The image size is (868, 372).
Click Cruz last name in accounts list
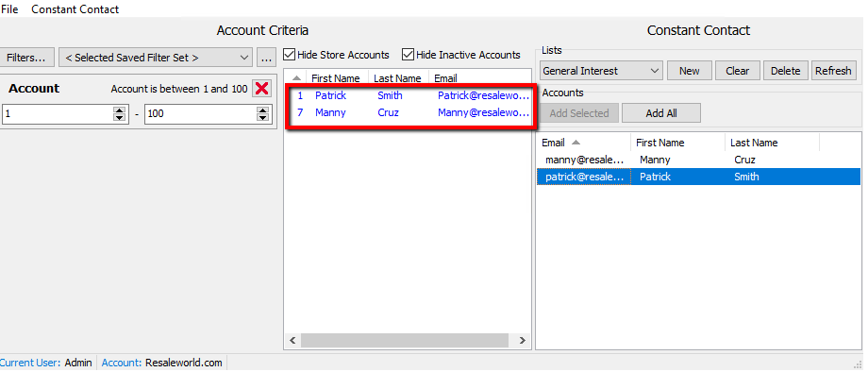388,112
